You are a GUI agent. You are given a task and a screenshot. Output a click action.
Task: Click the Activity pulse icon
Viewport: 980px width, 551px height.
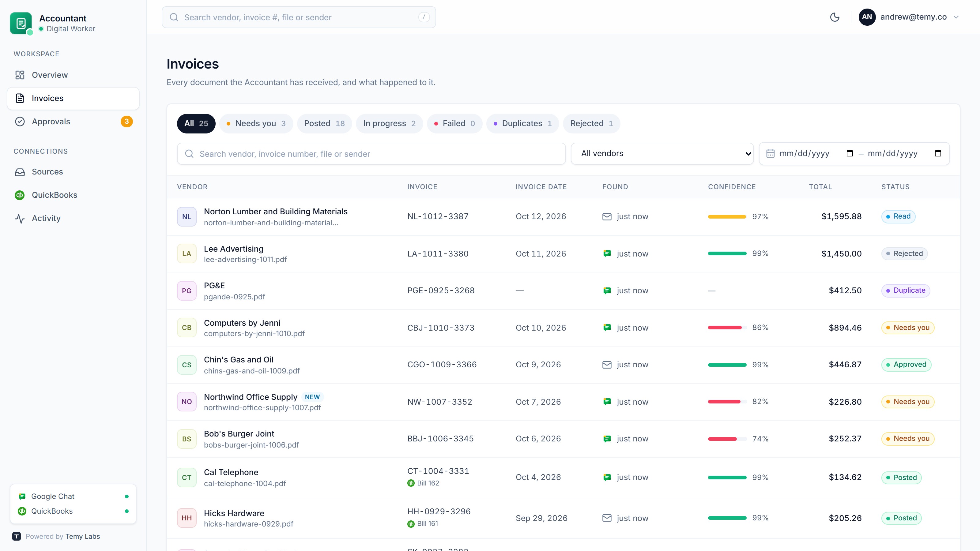20,218
